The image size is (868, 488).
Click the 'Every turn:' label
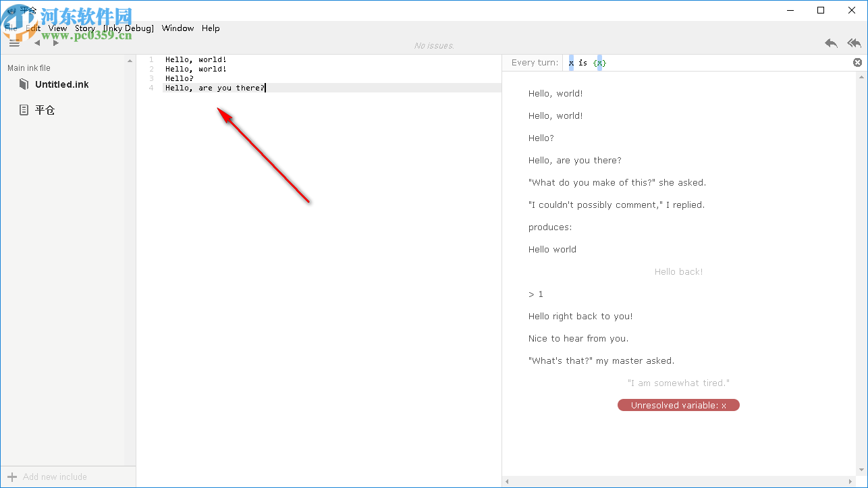[535, 63]
